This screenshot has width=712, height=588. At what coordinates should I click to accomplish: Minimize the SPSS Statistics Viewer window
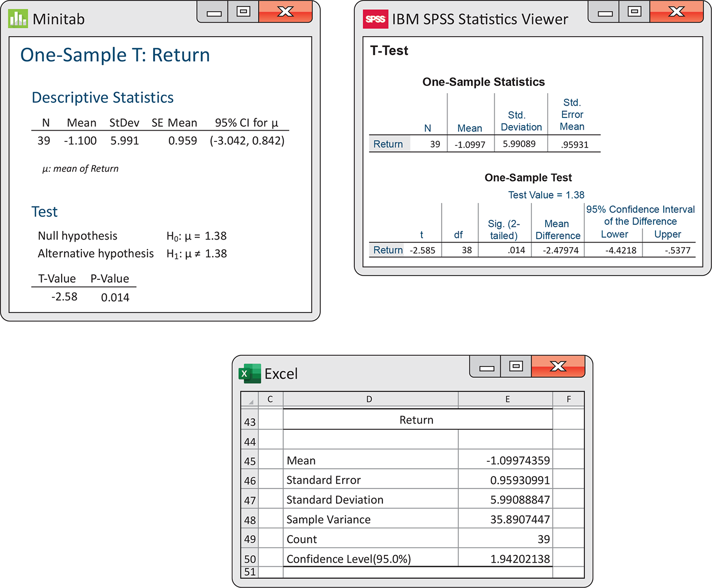click(604, 12)
